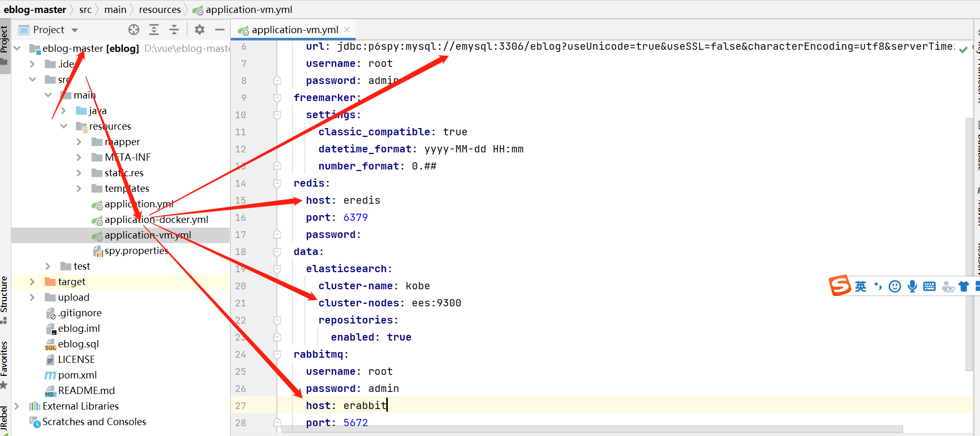Select README.md file
The height and width of the screenshot is (436, 980).
86,390
